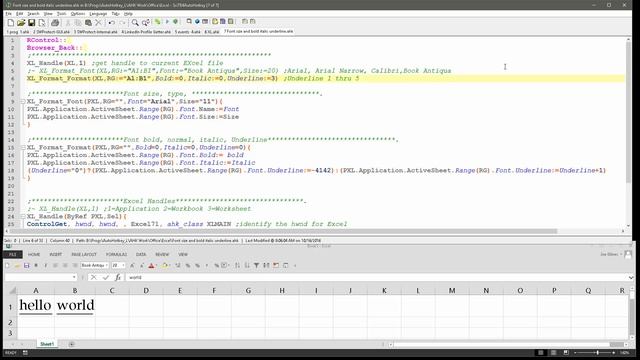
Task: Click the New file icon in SciTE toolbar
Action: [11, 23]
